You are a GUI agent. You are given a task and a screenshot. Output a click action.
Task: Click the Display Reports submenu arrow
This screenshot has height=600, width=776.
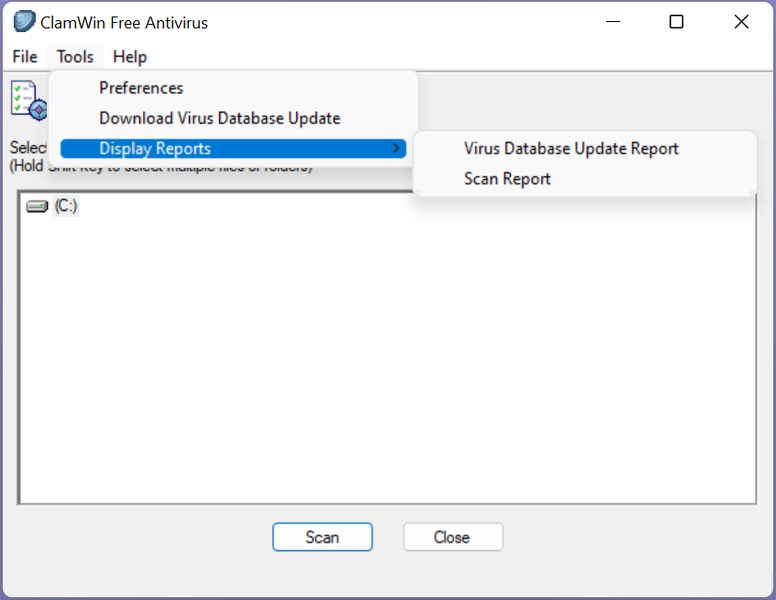coord(397,148)
